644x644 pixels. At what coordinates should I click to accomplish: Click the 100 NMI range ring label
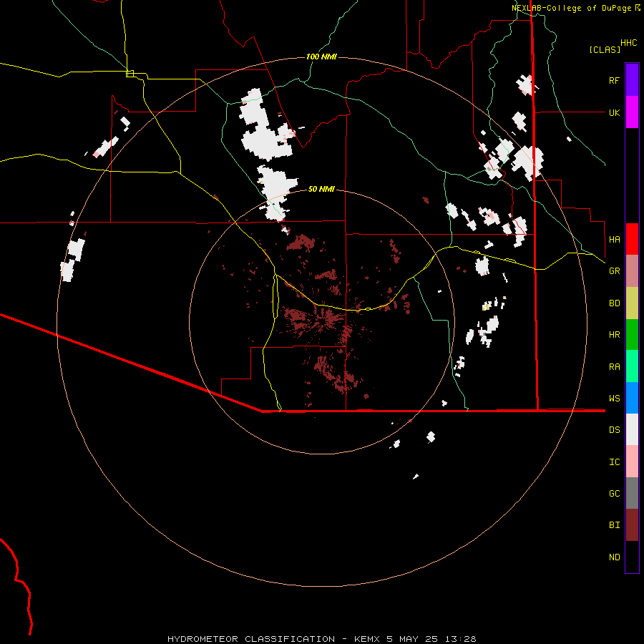321,57
